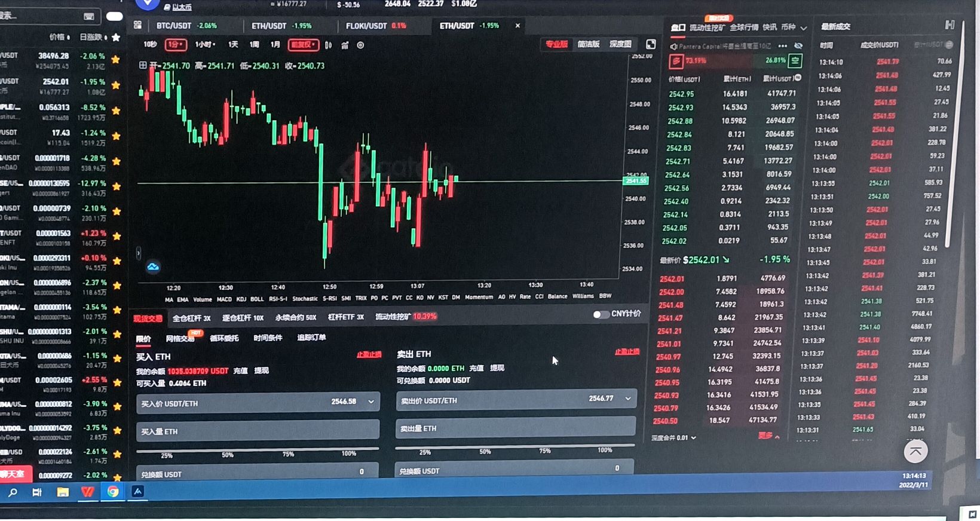Open the chart layout grid icon
Screen dimensions: 980x521
137,25
